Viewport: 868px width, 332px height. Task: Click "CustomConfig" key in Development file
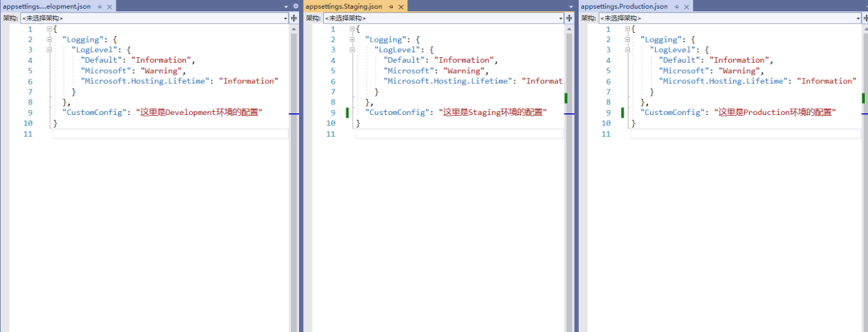(94, 113)
